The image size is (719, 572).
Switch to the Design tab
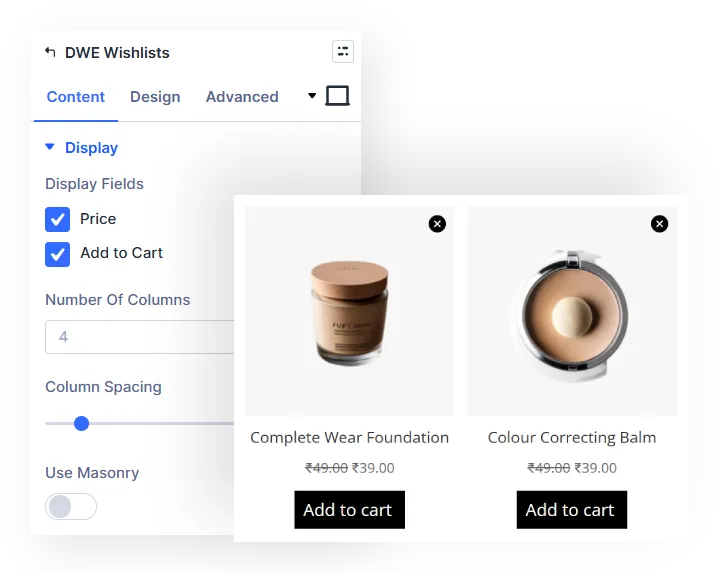tap(155, 97)
